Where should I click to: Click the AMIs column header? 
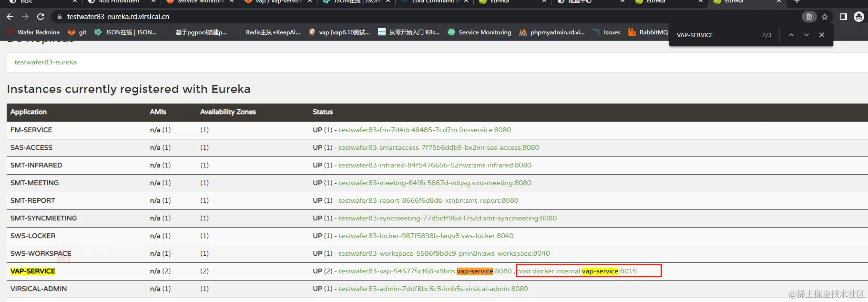158,112
